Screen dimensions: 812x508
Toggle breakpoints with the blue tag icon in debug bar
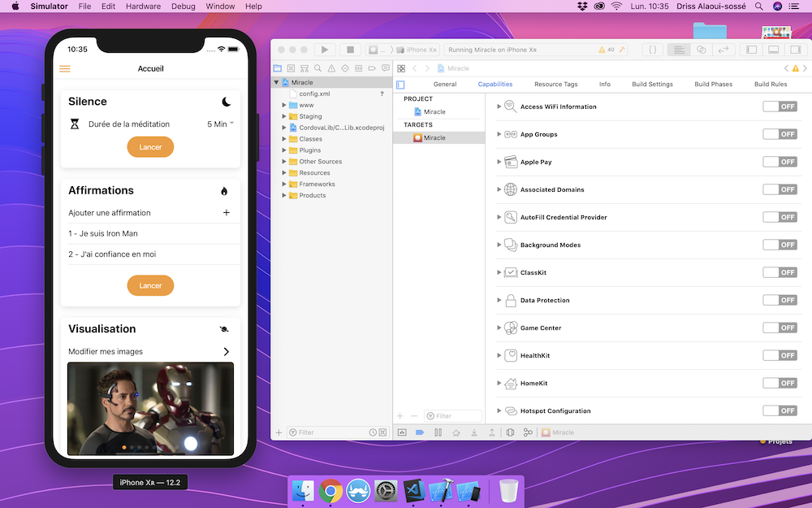click(420, 432)
